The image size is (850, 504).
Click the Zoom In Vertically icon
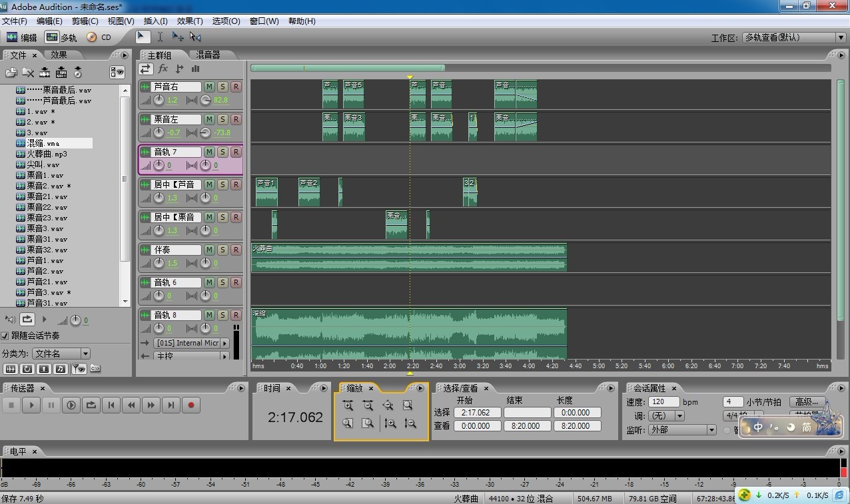click(x=390, y=423)
